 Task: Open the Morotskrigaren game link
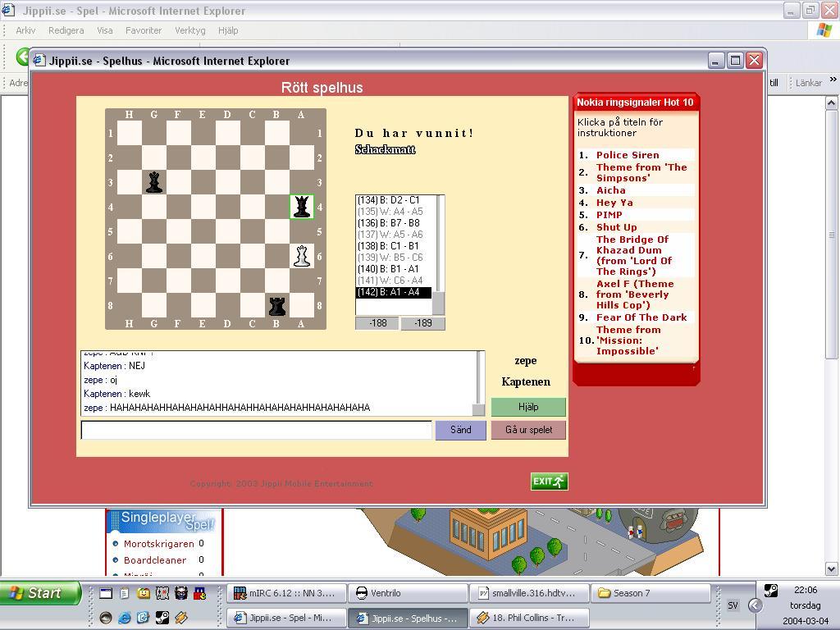(159, 544)
